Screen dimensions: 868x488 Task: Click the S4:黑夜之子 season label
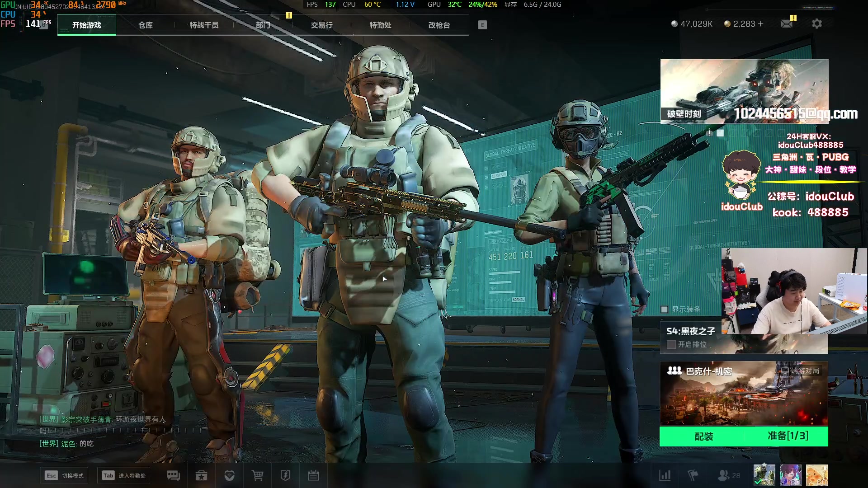(691, 331)
